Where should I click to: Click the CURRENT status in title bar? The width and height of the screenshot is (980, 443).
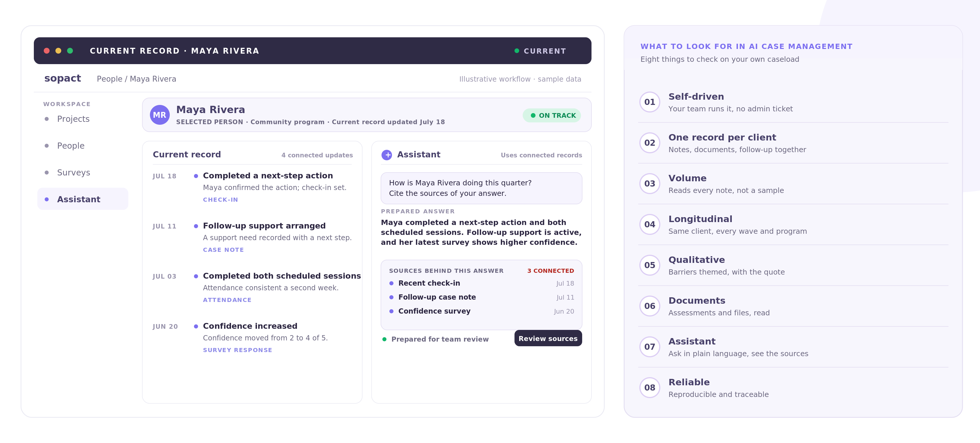coord(540,51)
